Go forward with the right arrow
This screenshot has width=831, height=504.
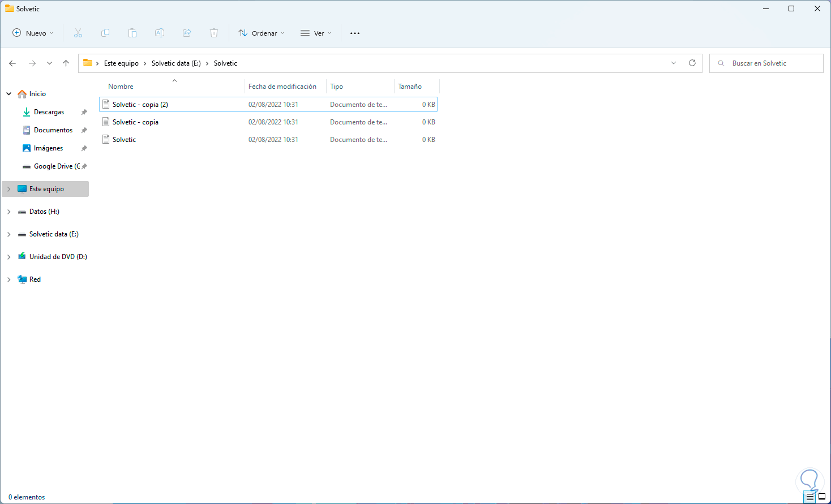pos(32,63)
